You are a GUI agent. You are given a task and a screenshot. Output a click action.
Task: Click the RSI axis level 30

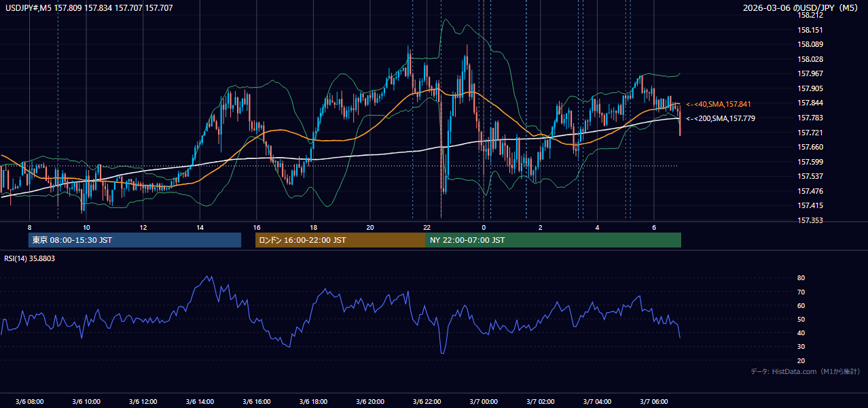(x=801, y=347)
